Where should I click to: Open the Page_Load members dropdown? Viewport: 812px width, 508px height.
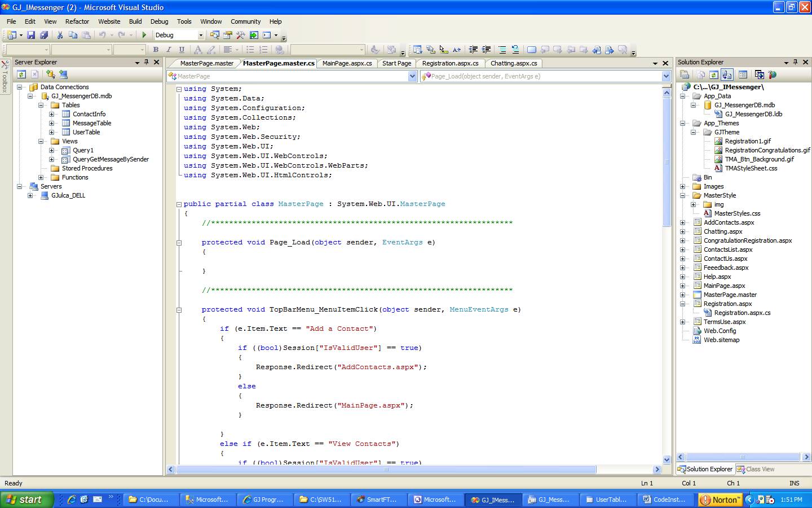click(665, 76)
